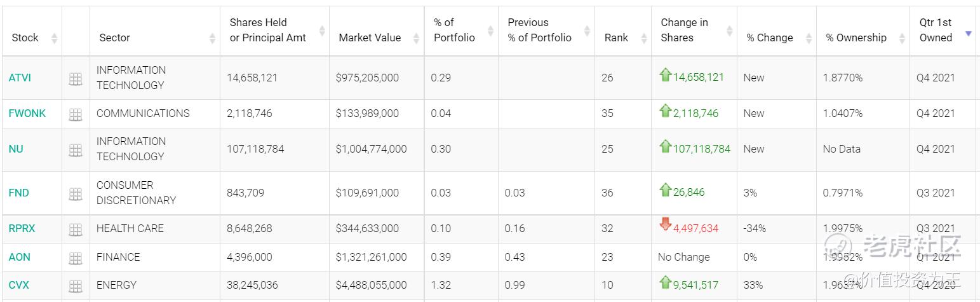
Task: Click the FND row grid icon
Action: pos(76,194)
